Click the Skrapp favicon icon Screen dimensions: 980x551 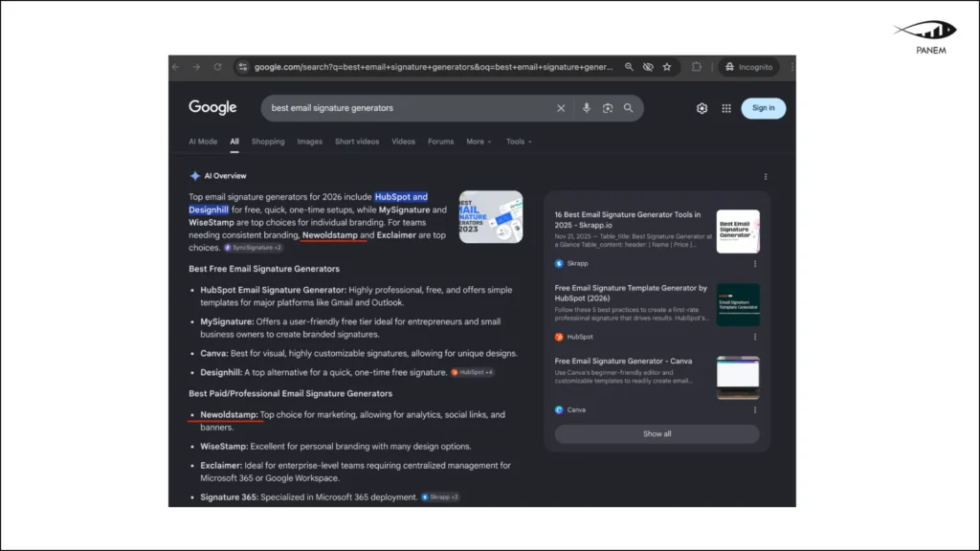tap(559, 264)
